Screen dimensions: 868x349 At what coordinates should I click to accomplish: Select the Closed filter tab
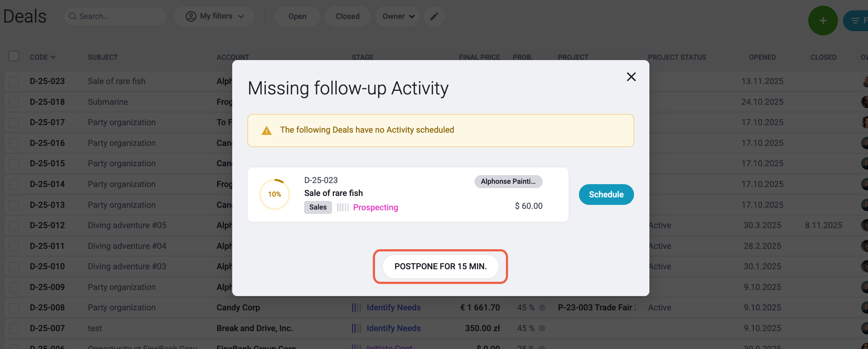(347, 16)
